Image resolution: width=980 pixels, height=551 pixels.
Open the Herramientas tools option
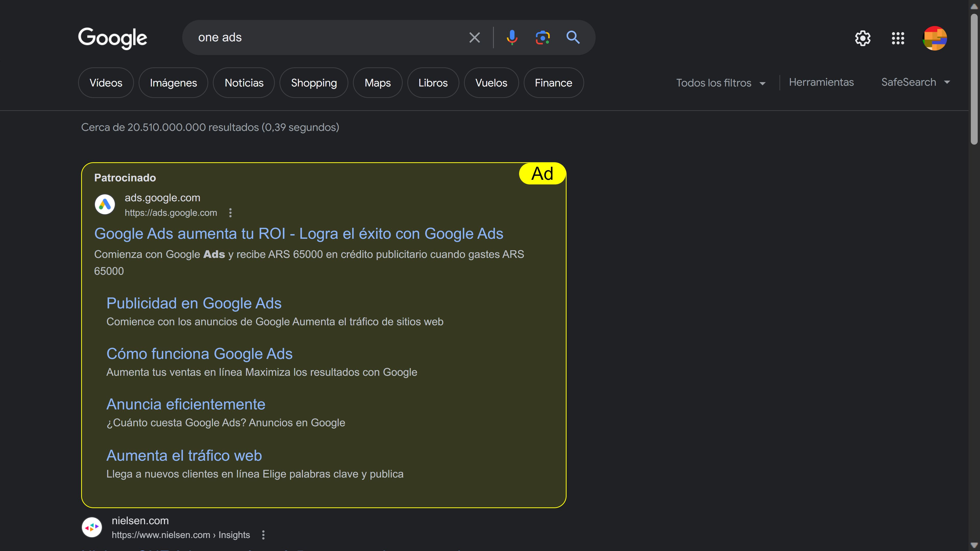[x=821, y=82]
